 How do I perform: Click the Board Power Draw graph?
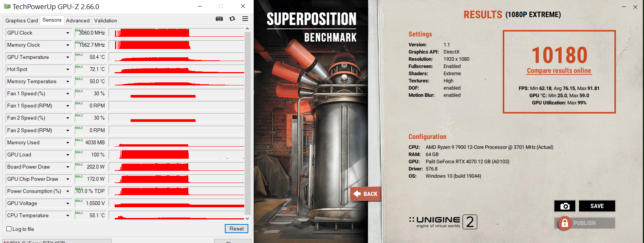(x=177, y=167)
